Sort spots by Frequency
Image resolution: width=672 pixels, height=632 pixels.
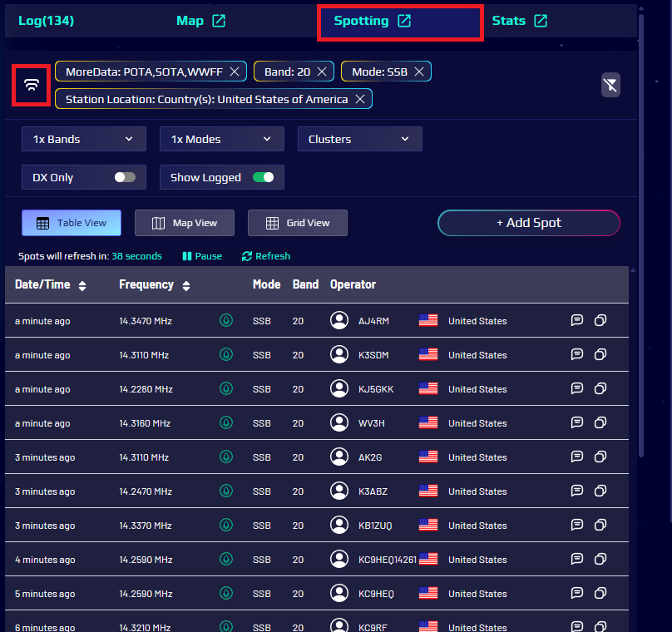click(x=186, y=286)
